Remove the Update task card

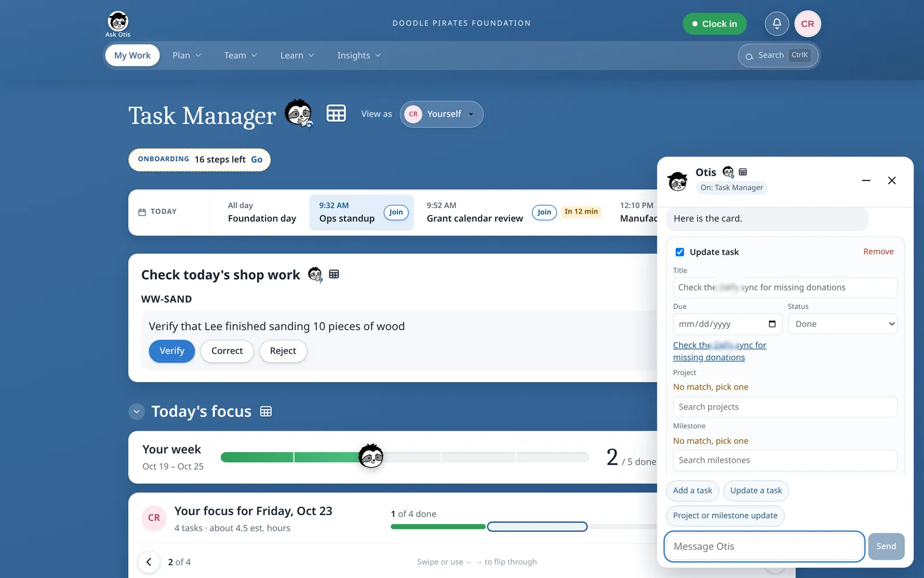(878, 251)
